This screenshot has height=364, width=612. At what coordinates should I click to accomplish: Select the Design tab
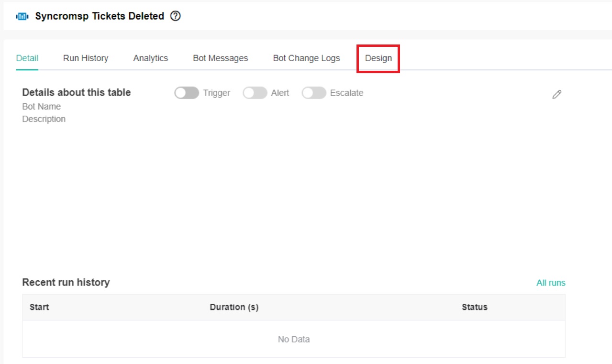(378, 58)
